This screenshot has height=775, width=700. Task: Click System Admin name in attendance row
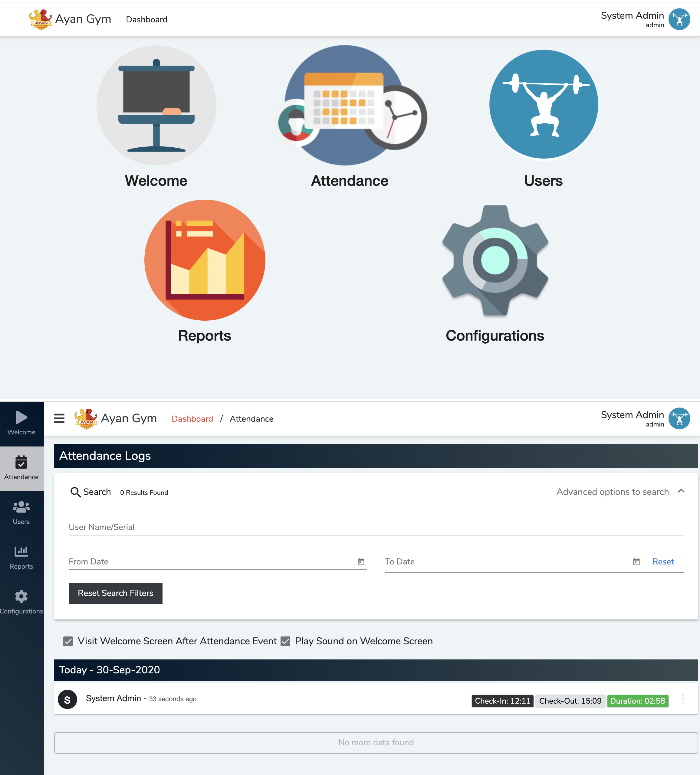tap(113, 698)
